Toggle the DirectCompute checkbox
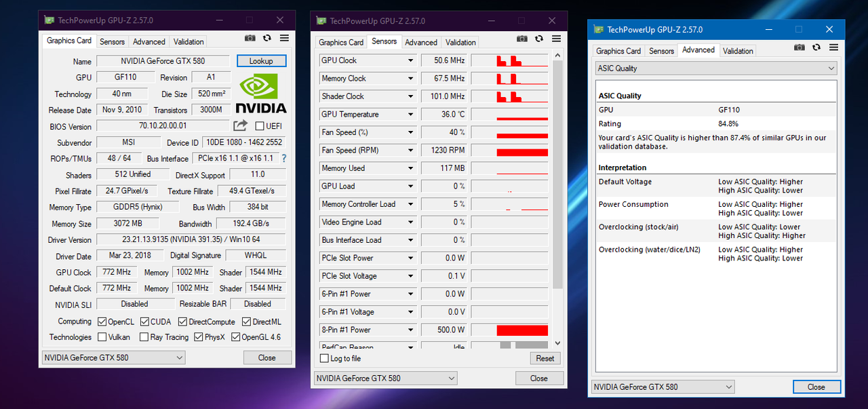 (x=182, y=322)
